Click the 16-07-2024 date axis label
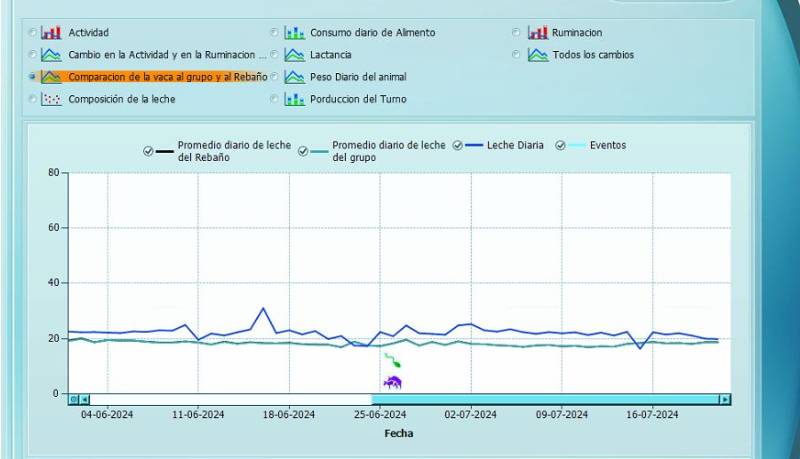 tap(653, 415)
